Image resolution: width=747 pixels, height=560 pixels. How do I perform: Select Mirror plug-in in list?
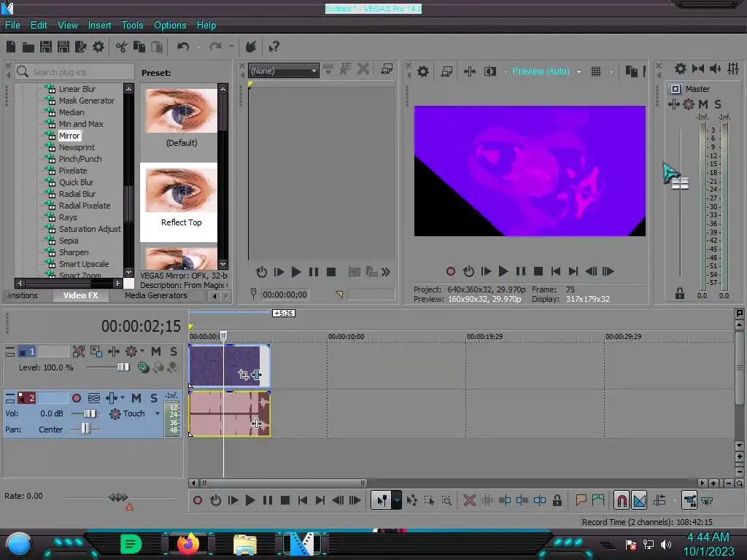point(69,136)
